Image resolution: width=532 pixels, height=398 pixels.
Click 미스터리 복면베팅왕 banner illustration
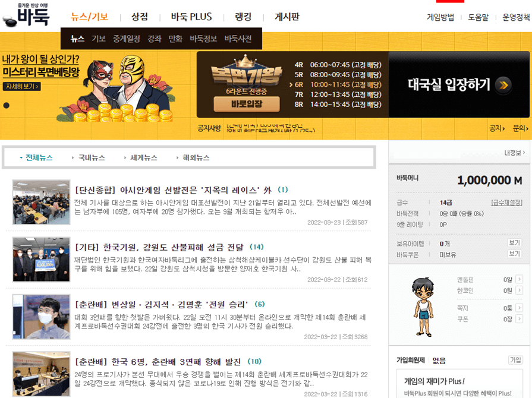point(117,89)
